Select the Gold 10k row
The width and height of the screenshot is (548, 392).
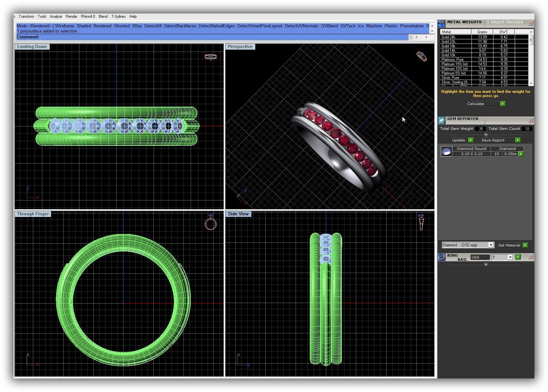click(x=484, y=55)
